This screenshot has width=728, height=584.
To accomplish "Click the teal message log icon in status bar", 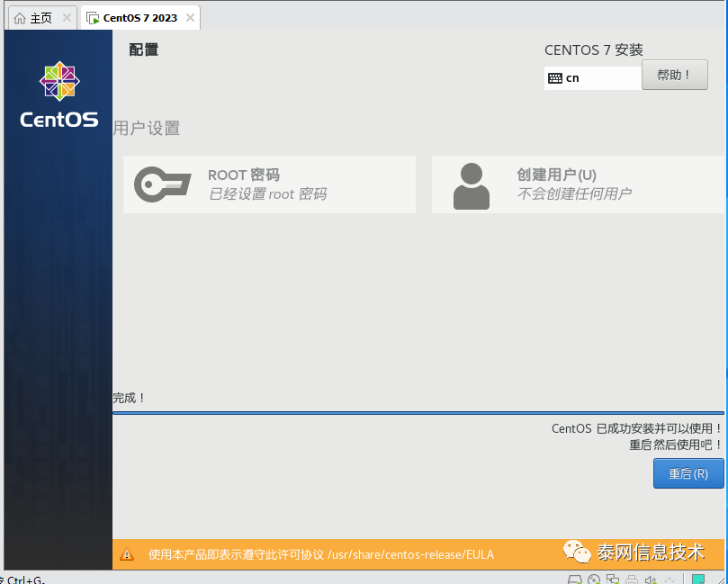I will click(x=698, y=579).
